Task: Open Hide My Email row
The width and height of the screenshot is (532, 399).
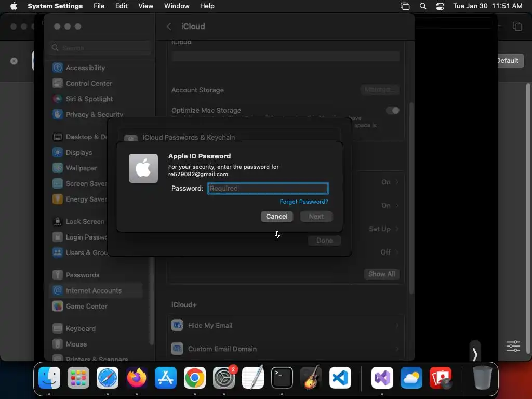Action: pyautogui.click(x=285, y=325)
